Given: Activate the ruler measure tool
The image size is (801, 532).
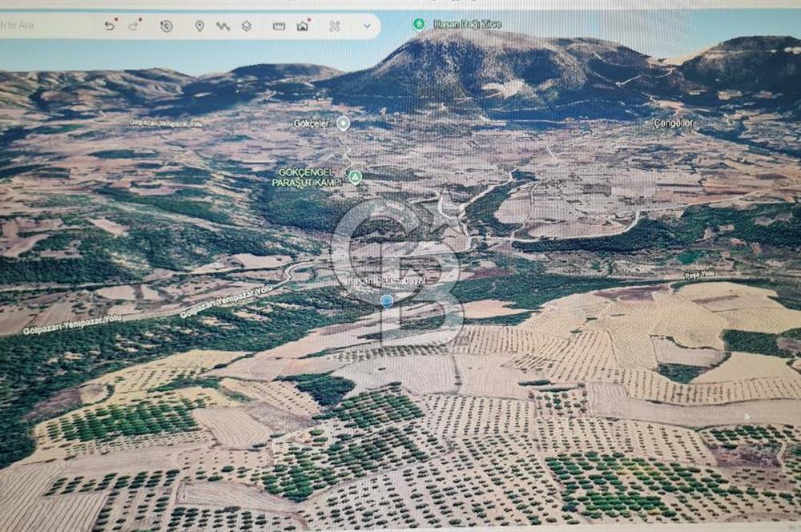Looking at the screenshot, I should pyautogui.click(x=279, y=26).
